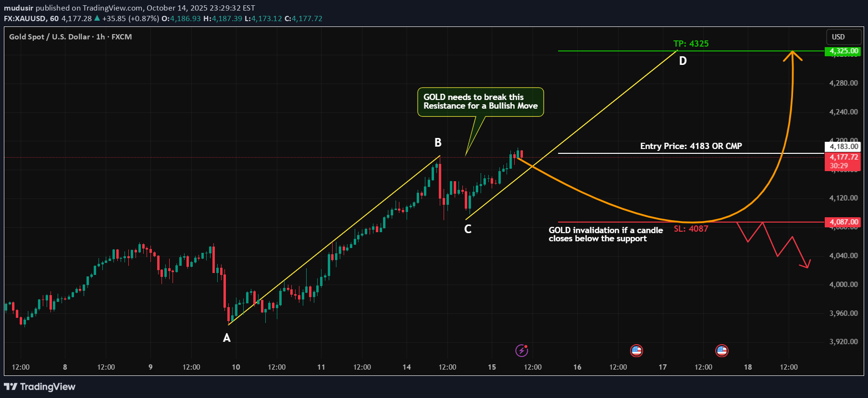Click the red 4,087.00 price label
Image resolution: width=868 pixels, height=398 pixels.
tap(843, 222)
